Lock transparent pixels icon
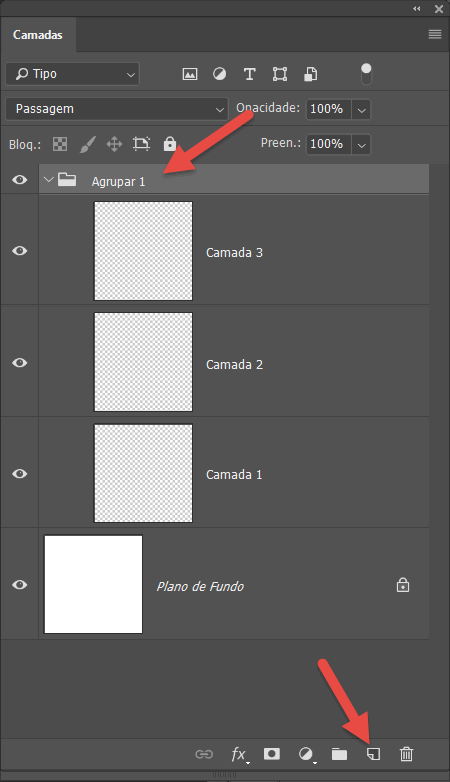The image size is (450, 782). pos(60,145)
